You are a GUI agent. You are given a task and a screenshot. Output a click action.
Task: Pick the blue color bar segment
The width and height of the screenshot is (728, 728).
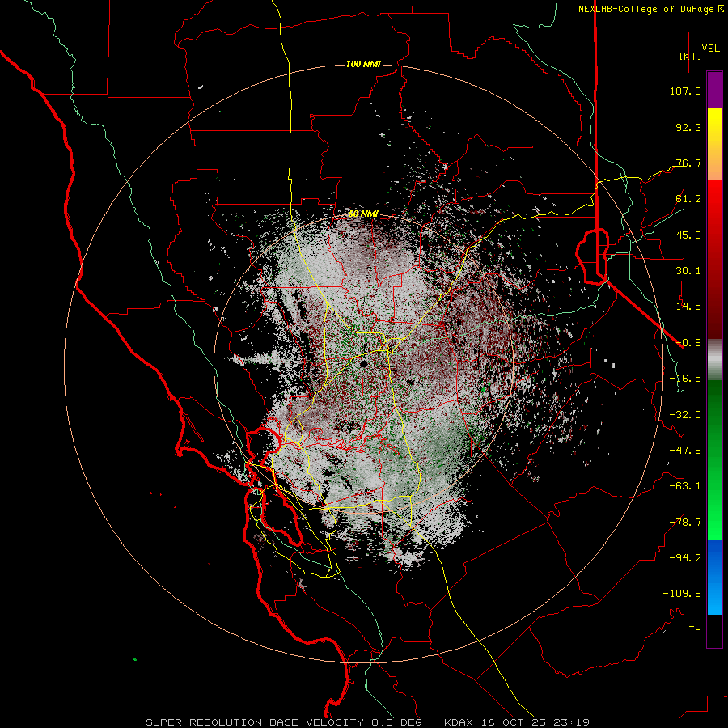tap(714, 577)
